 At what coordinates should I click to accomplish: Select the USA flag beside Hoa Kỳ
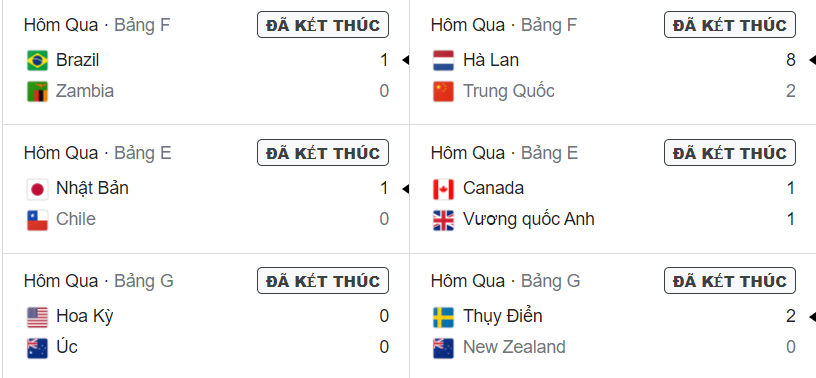tap(37, 317)
